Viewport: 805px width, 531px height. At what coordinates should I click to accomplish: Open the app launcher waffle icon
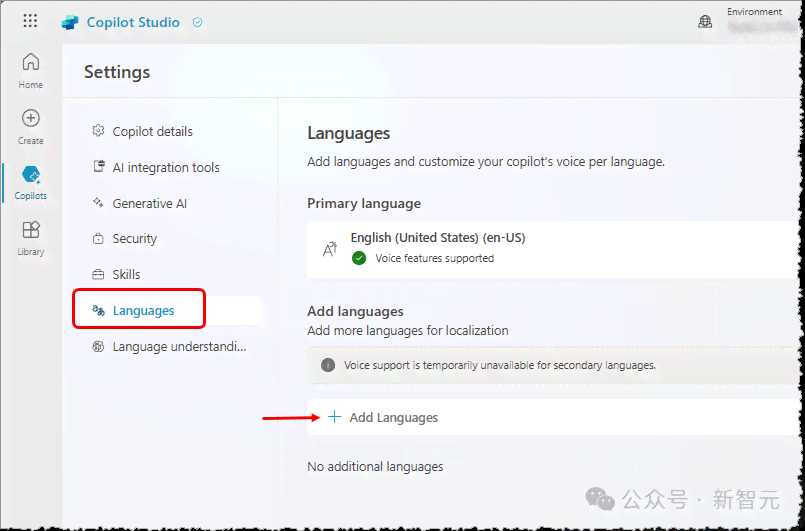click(x=30, y=21)
